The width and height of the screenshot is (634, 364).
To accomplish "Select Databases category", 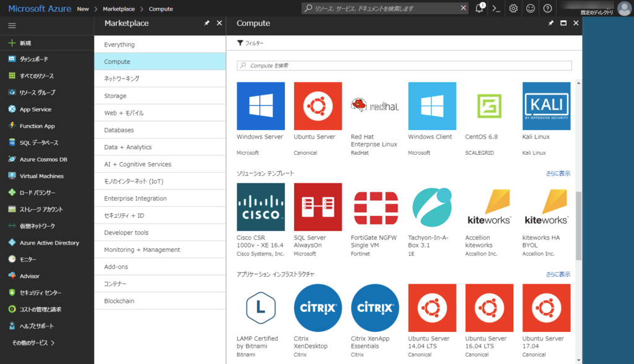I will pos(160,130).
